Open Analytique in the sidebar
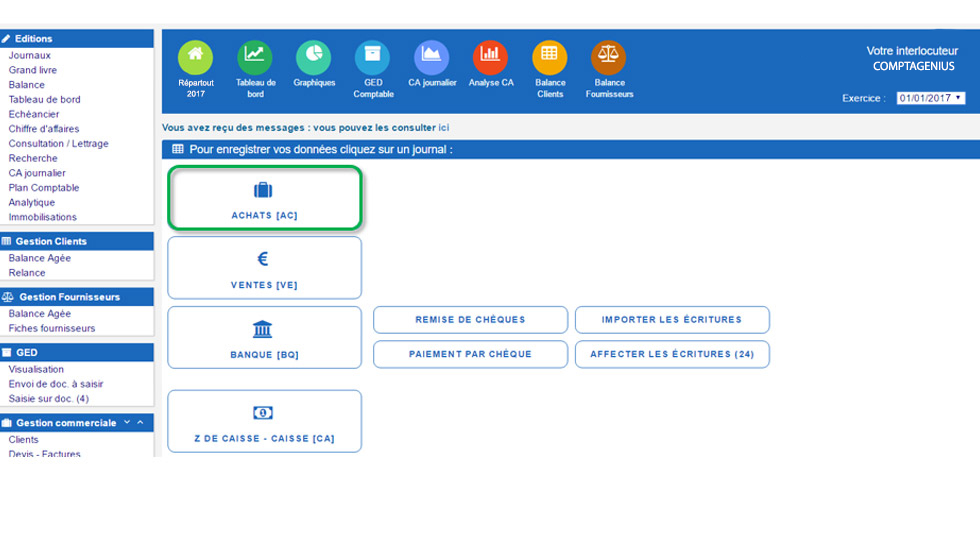The image size is (980, 534). [32, 203]
